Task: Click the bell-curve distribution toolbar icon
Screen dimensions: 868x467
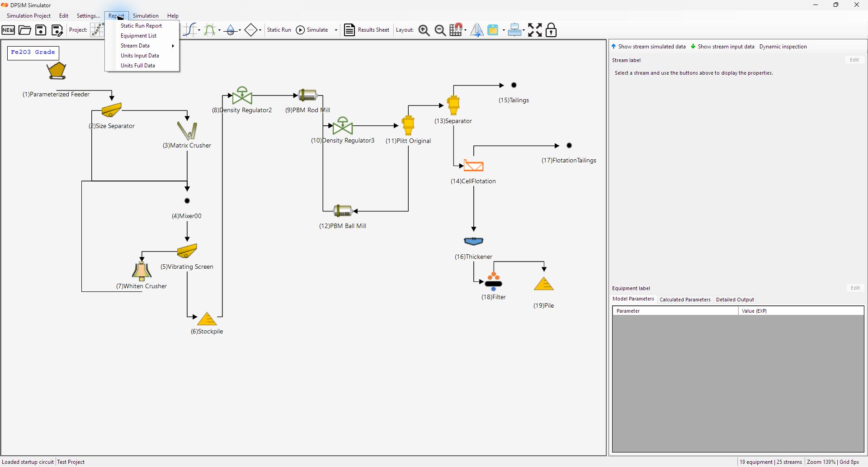Action: pyautogui.click(x=210, y=30)
